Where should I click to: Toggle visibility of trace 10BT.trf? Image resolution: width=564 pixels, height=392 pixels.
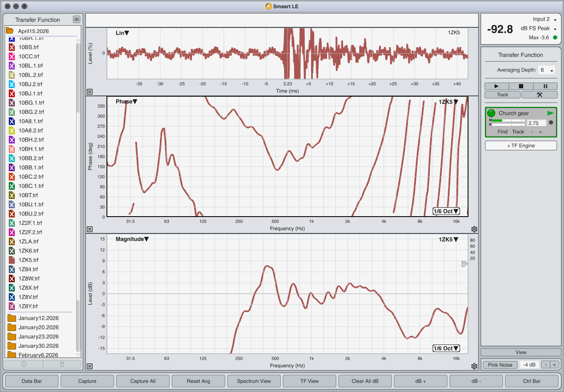coord(12,195)
